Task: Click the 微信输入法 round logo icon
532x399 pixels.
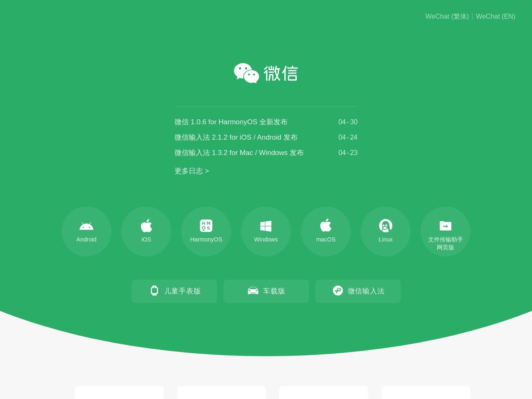Action: coord(338,291)
